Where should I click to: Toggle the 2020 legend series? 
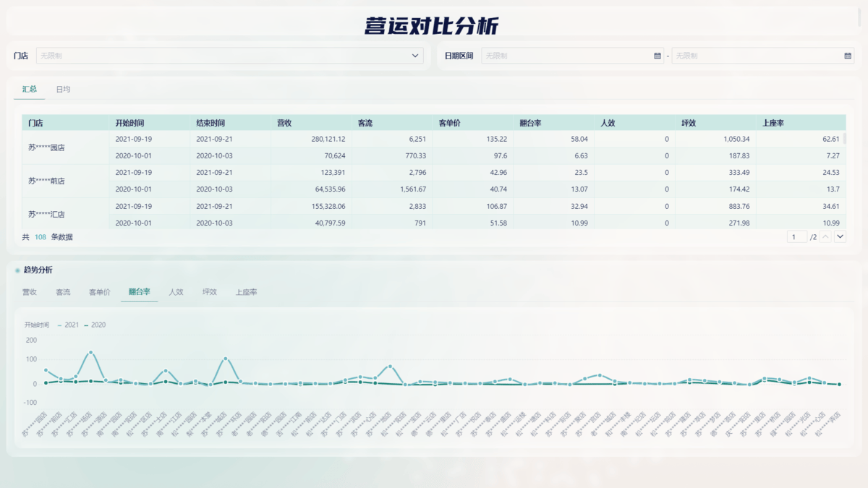(95, 325)
